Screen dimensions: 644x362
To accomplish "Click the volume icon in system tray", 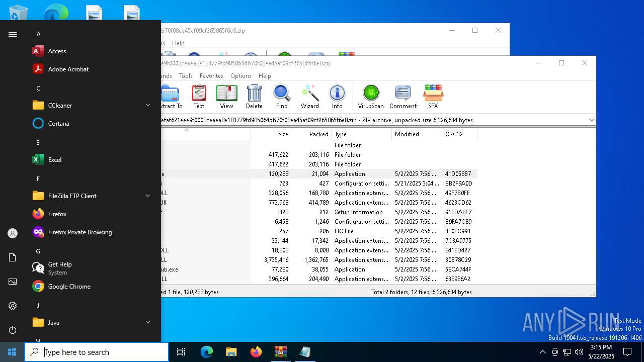I will pos(579,352).
